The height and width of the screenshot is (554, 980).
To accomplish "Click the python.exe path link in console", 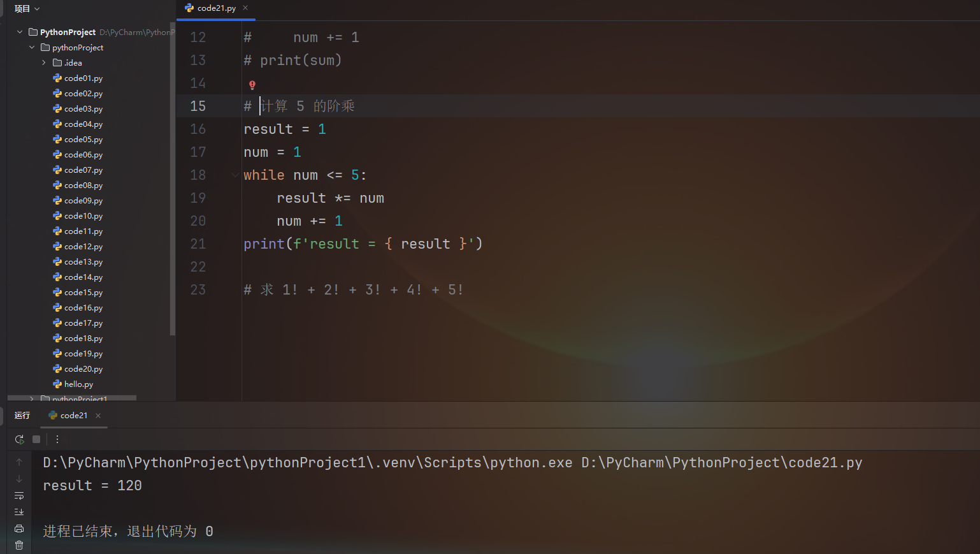I will 308,463.
